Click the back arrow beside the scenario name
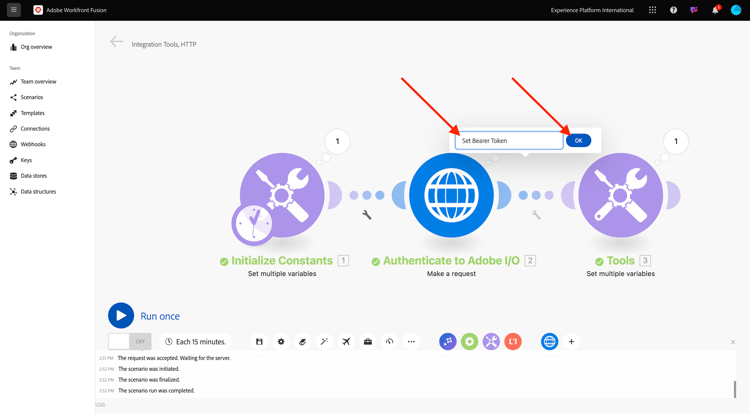The width and height of the screenshot is (750, 414). pos(116,42)
